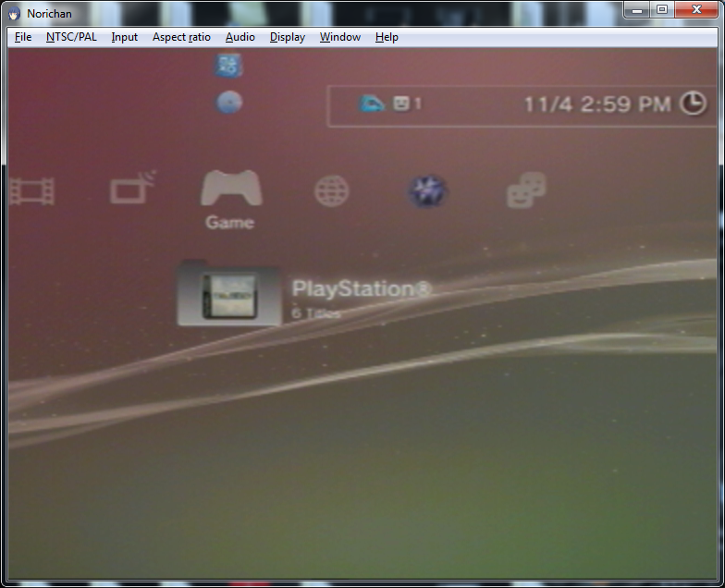Expand the Input menu
This screenshot has width=725, height=588.
click(124, 37)
